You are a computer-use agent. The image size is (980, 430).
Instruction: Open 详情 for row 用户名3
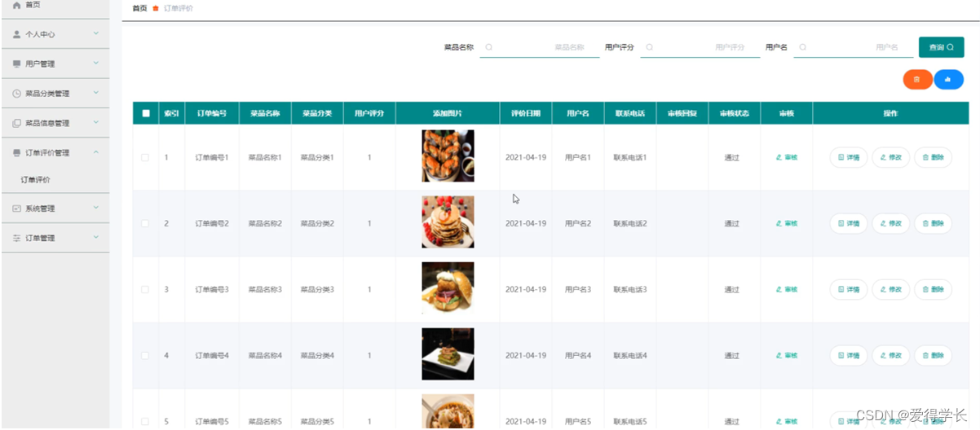tap(849, 289)
